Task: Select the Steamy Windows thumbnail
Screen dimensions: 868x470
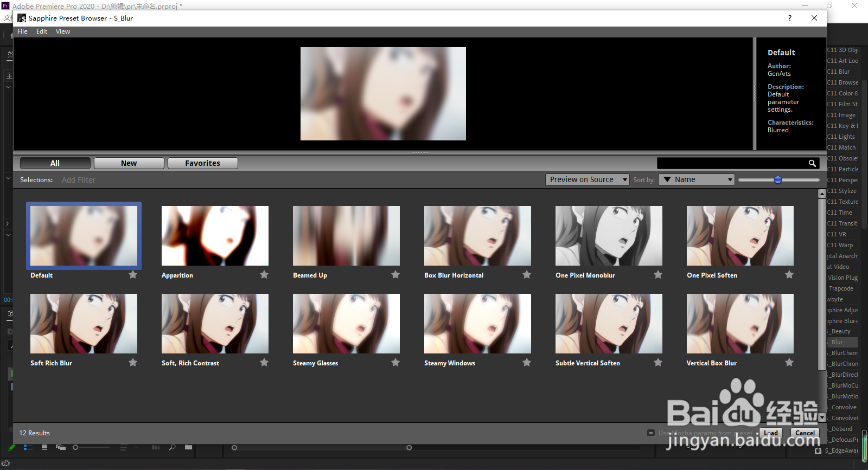Action: pos(477,324)
